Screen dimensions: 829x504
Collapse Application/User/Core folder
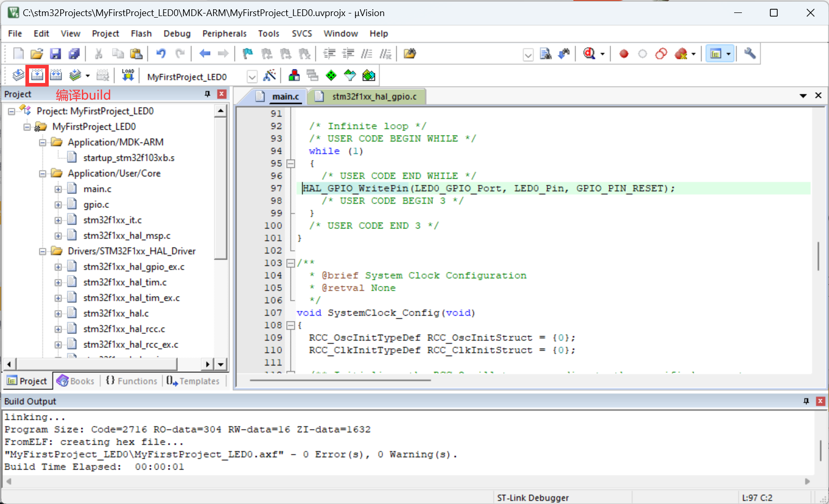(x=43, y=174)
